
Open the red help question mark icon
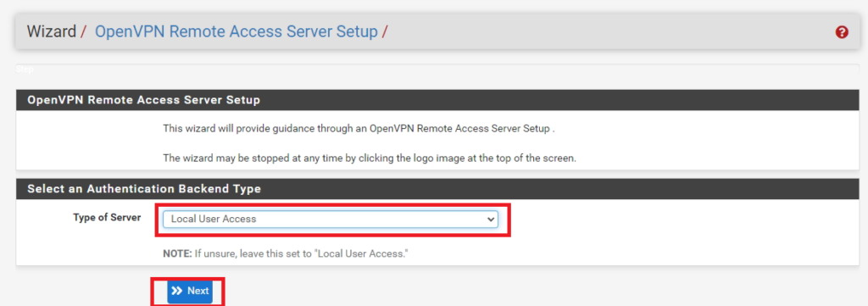(842, 32)
